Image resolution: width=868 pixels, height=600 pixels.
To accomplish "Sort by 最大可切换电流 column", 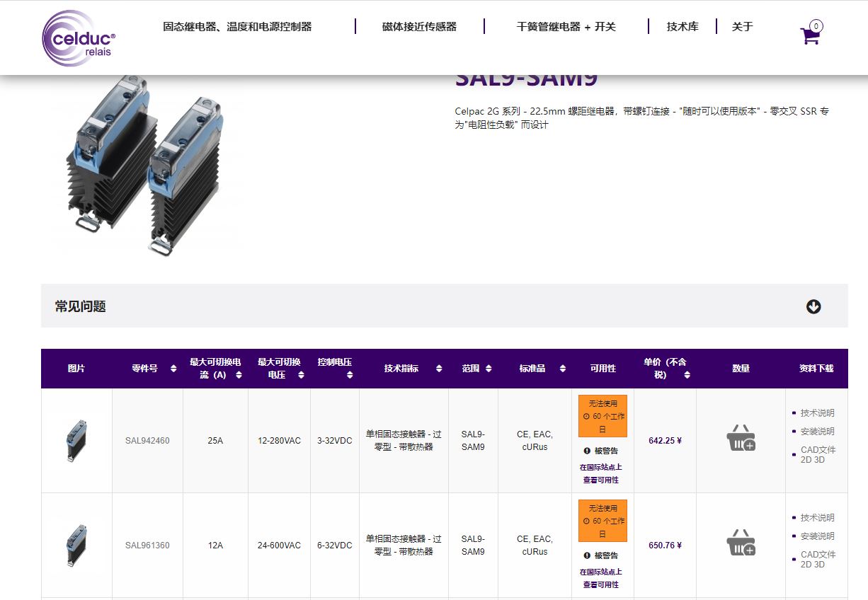I will point(239,374).
